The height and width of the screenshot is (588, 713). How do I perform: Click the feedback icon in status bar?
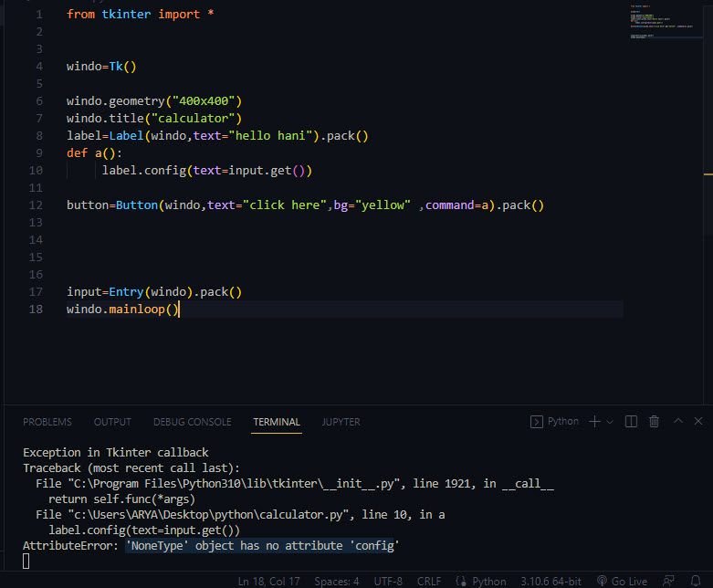670,581
